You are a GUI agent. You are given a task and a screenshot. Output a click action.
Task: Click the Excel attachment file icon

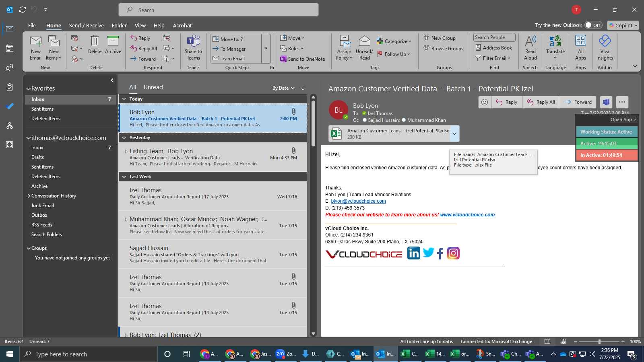click(336, 134)
